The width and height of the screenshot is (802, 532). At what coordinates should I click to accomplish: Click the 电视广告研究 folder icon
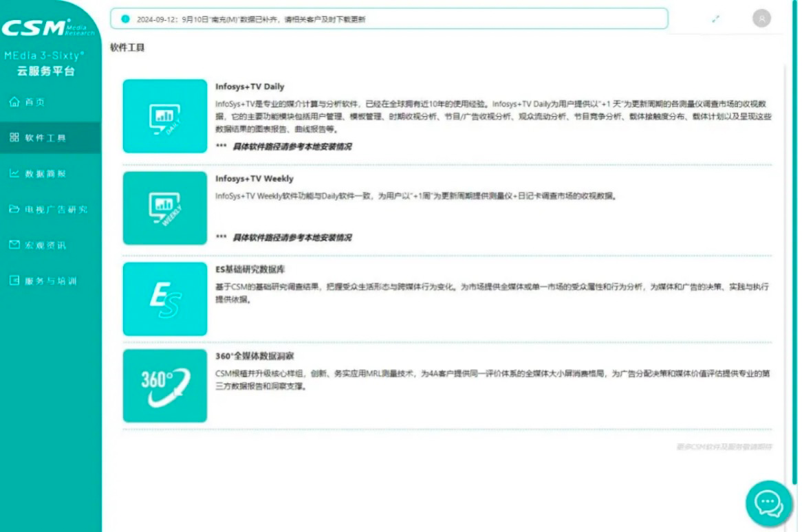tap(14, 209)
